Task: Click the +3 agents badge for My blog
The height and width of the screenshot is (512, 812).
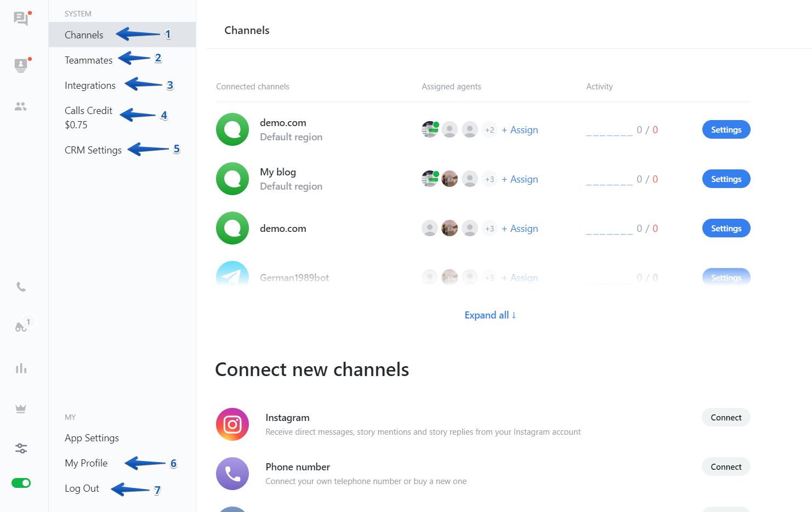Action: 490,179
